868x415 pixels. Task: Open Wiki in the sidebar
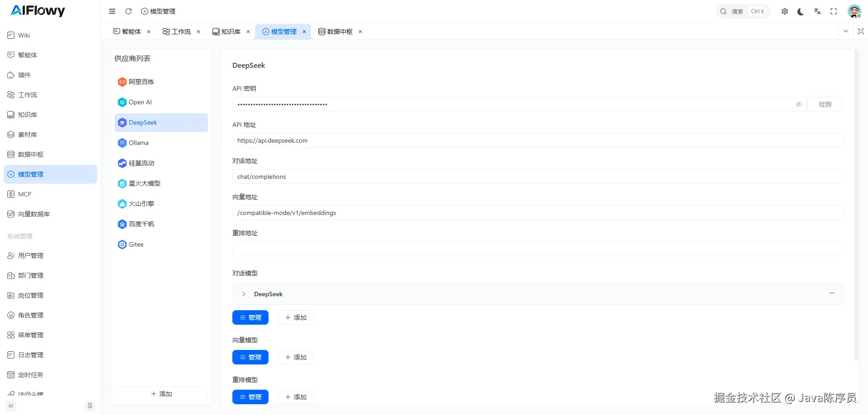pyautogui.click(x=50, y=35)
